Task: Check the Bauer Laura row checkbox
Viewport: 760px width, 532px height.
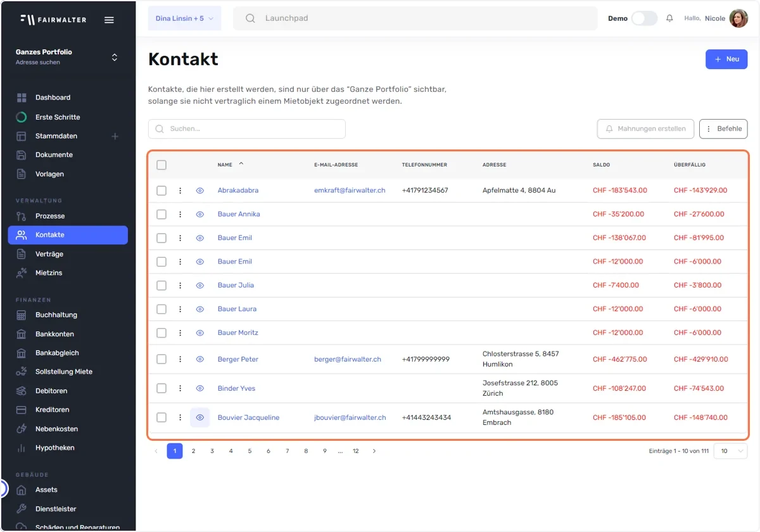Action: [x=161, y=309]
